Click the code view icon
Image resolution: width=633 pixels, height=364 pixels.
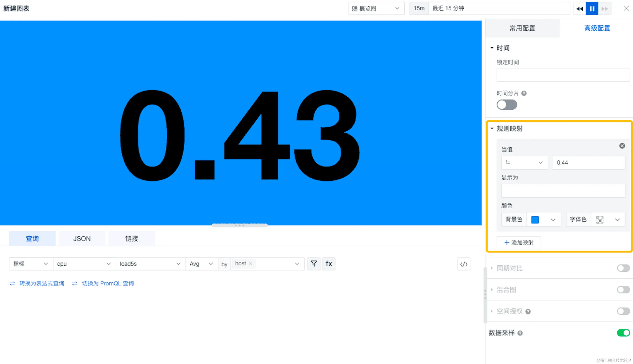[x=464, y=264]
